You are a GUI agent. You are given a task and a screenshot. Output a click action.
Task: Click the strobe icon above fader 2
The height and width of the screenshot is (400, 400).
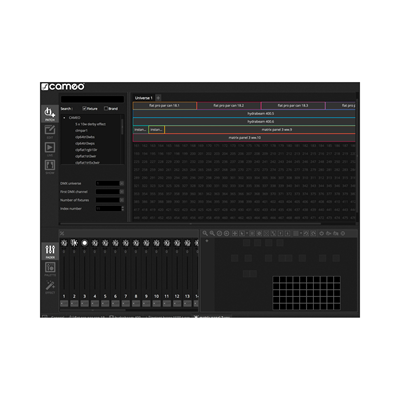[x=74, y=243]
